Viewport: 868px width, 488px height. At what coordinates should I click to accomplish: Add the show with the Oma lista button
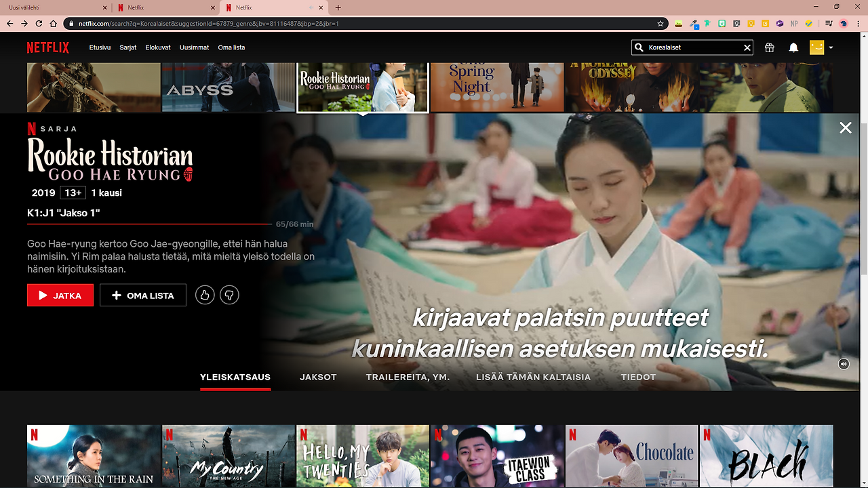143,296
